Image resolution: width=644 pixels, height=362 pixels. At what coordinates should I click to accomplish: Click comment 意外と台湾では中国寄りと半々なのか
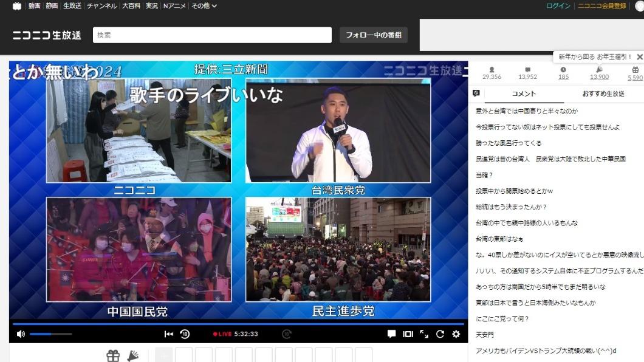click(x=527, y=111)
